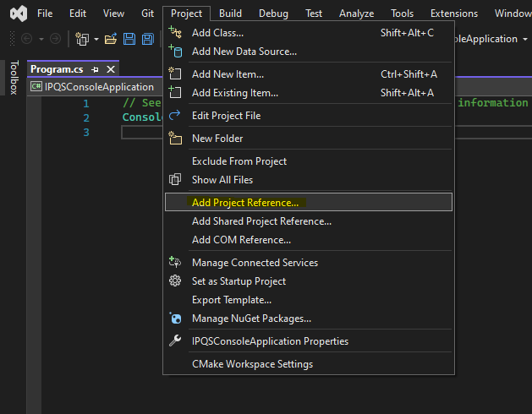
Task: Open the View menu
Action: point(113,14)
